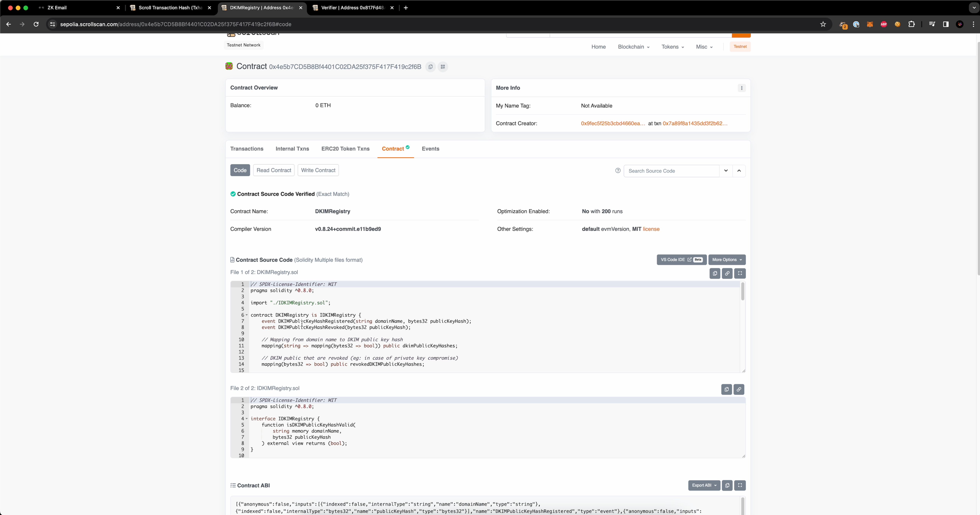980x515 pixels.
Task: Expand the Misc nav dropdown
Action: point(704,46)
